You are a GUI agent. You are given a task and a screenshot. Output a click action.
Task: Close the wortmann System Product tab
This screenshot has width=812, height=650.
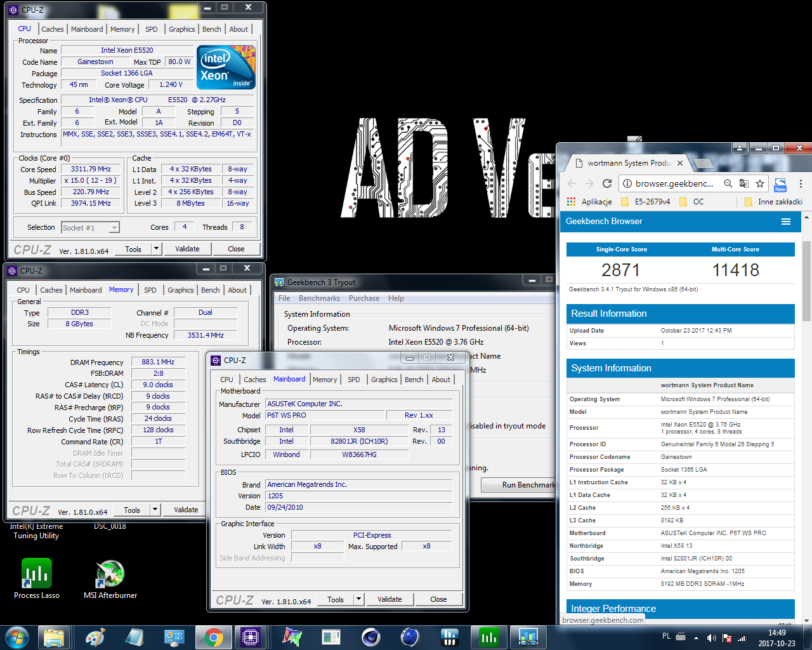[x=680, y=163]
